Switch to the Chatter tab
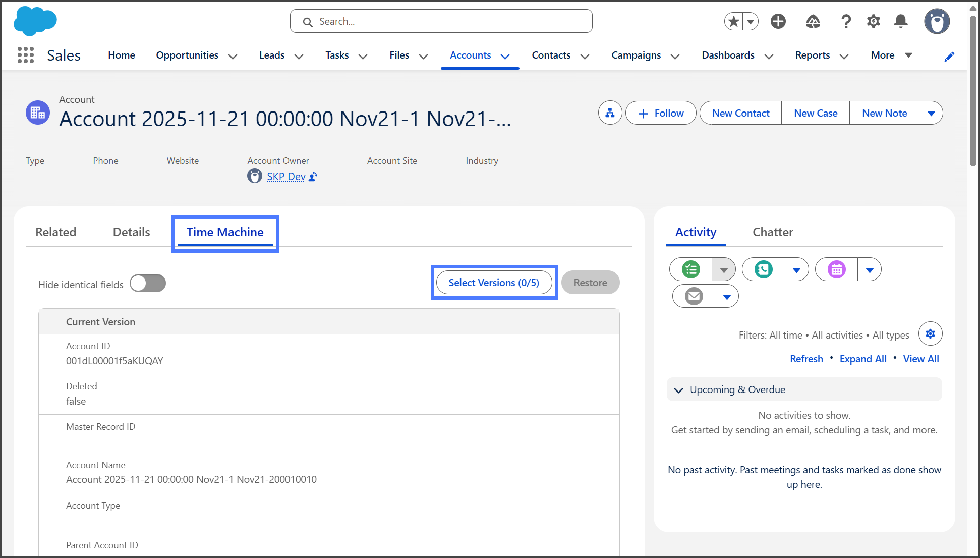 click(773, 232)
